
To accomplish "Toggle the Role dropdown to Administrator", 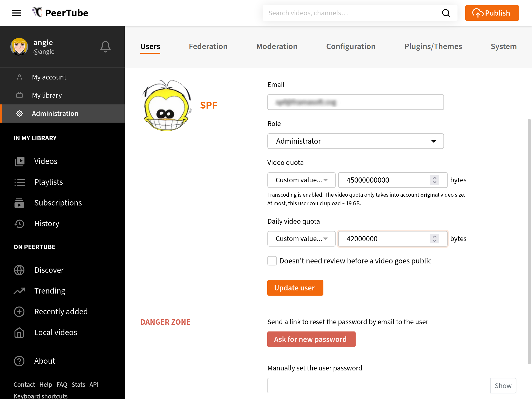I will (356, 141).
